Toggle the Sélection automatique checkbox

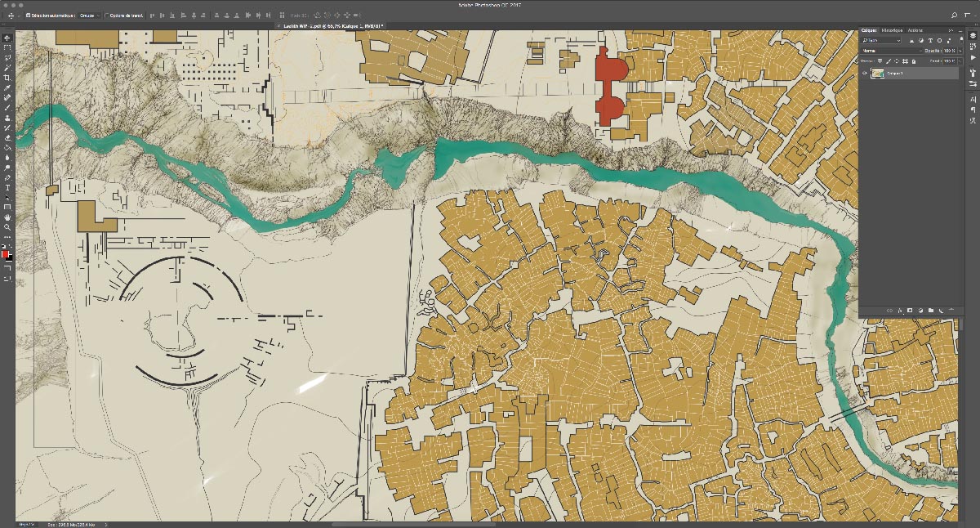coord(29,16)
